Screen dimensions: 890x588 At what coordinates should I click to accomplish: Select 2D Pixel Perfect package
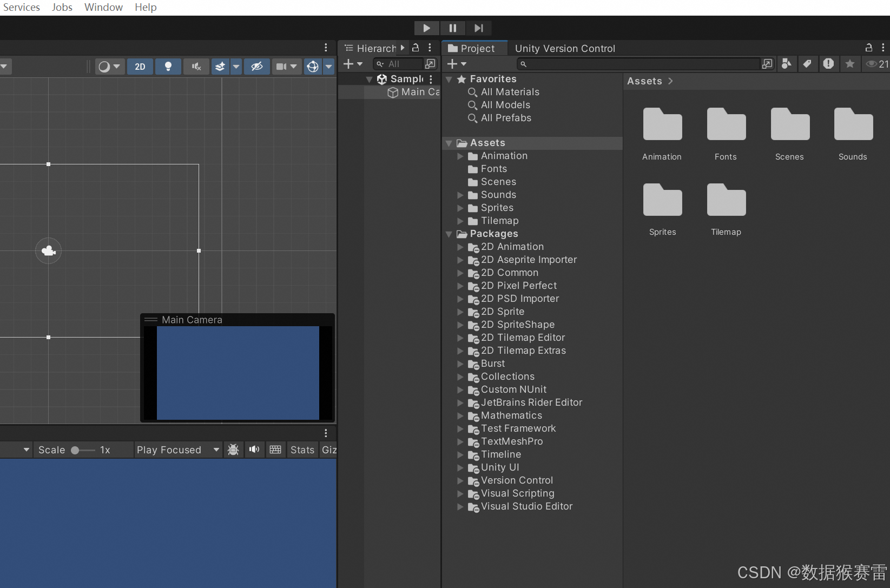pos(518,286)
